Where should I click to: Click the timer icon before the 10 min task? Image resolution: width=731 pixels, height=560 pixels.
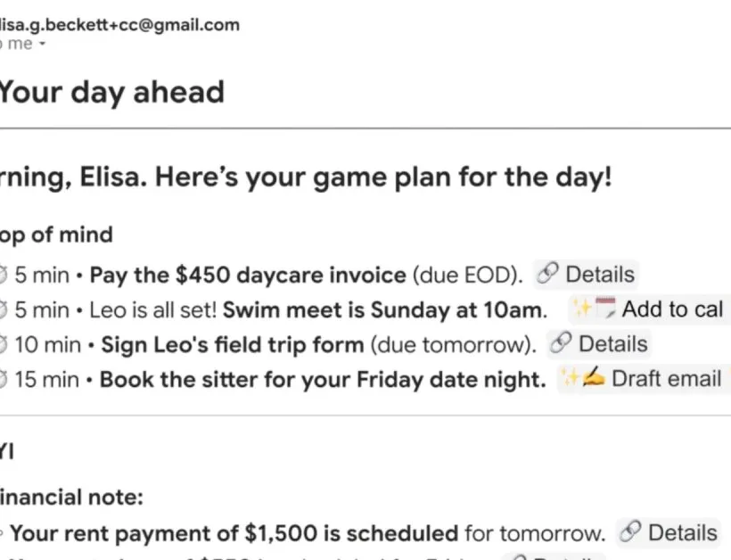click(x=3, y=344)
